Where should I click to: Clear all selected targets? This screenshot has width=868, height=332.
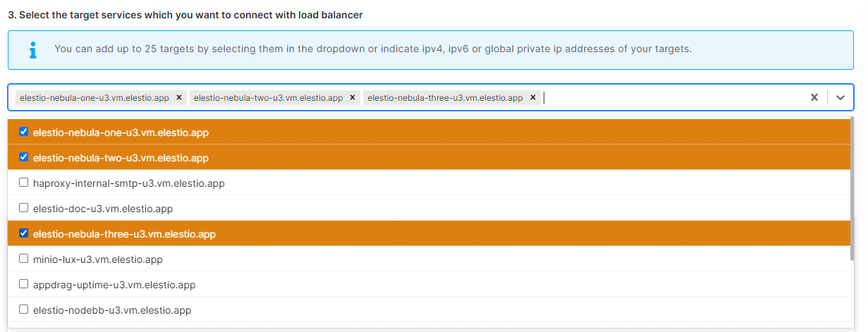[814, 98]
